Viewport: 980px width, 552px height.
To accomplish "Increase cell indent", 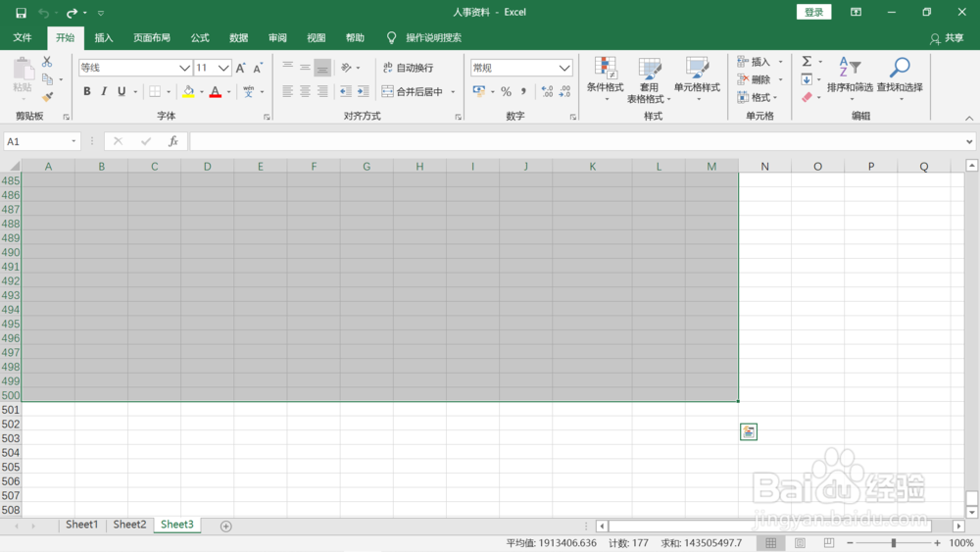I will (x=364, y=92).
